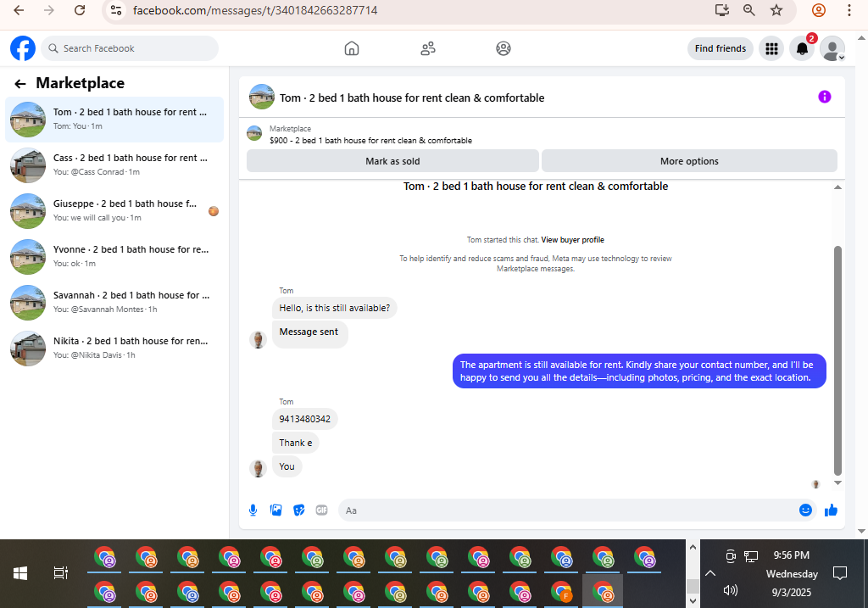This screenshot has height=608, width=868.
Task: Open the Windows Start menu
Action: click(x=20, y=573)
